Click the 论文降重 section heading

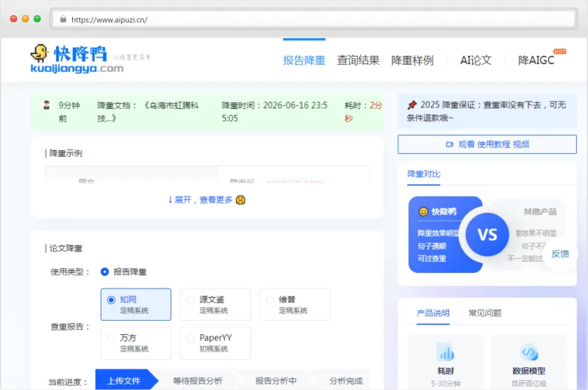[x=65, y=249]
